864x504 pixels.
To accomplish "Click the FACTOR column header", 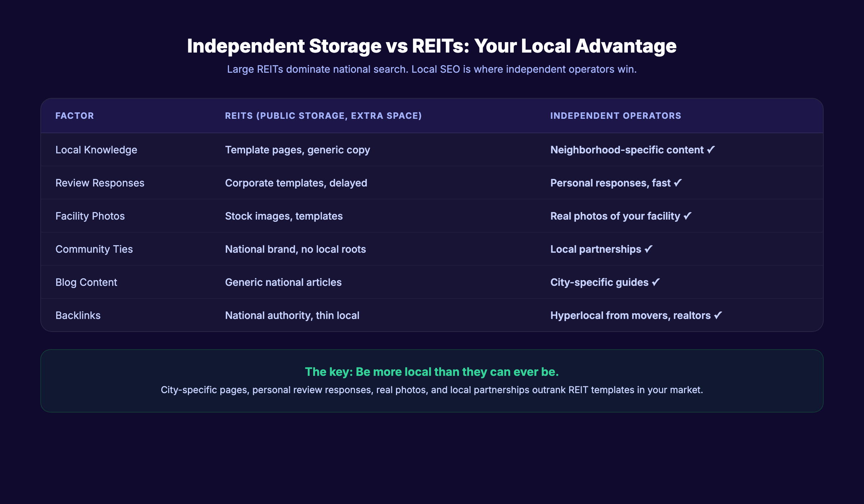I will tap(75, 116).
